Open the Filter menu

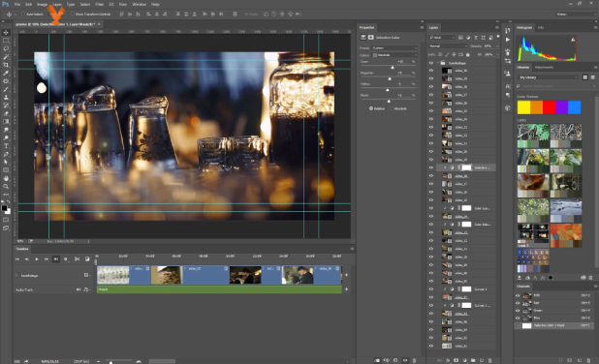(x=99, y=4)
